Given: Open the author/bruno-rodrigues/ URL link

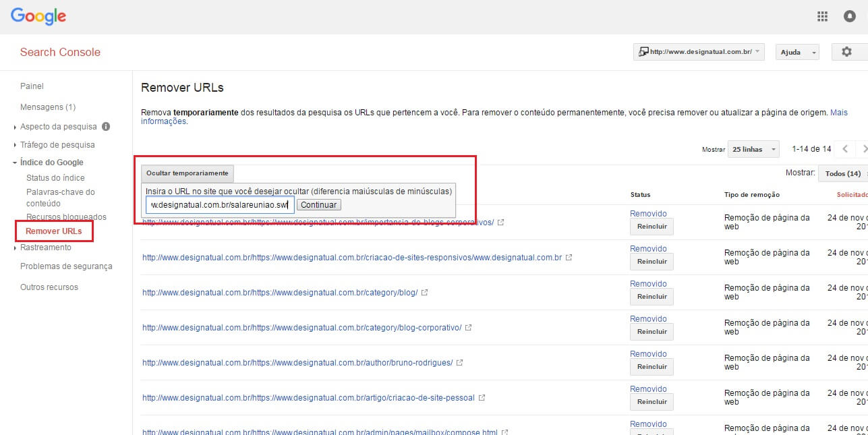Looking at the screenshot, I should point(297,363).
